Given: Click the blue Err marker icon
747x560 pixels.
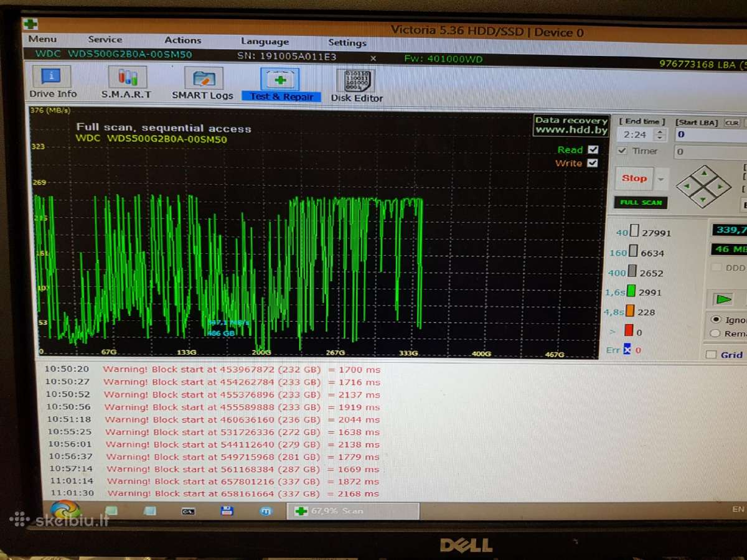Looking at the screenshot, I should (x=627, y=350).
